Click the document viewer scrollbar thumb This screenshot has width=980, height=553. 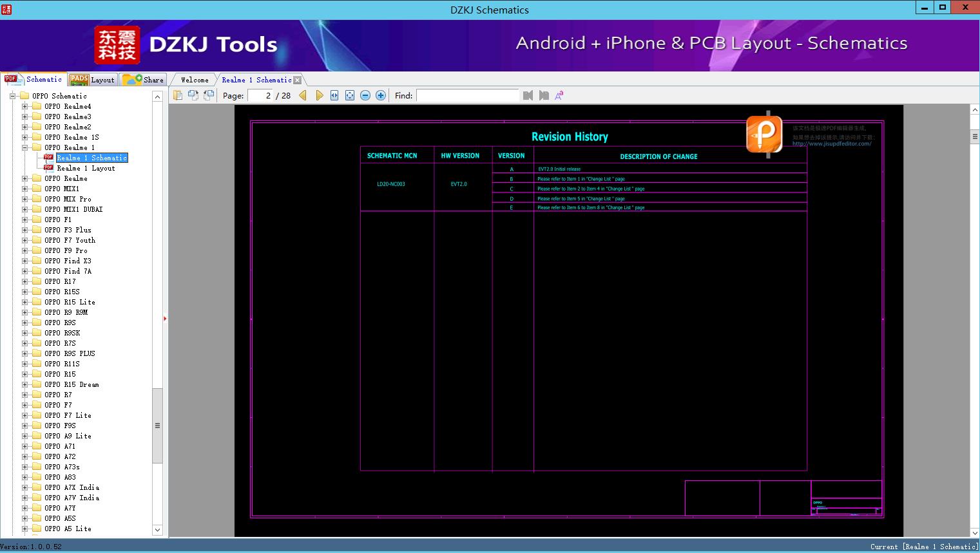point(975,136)
